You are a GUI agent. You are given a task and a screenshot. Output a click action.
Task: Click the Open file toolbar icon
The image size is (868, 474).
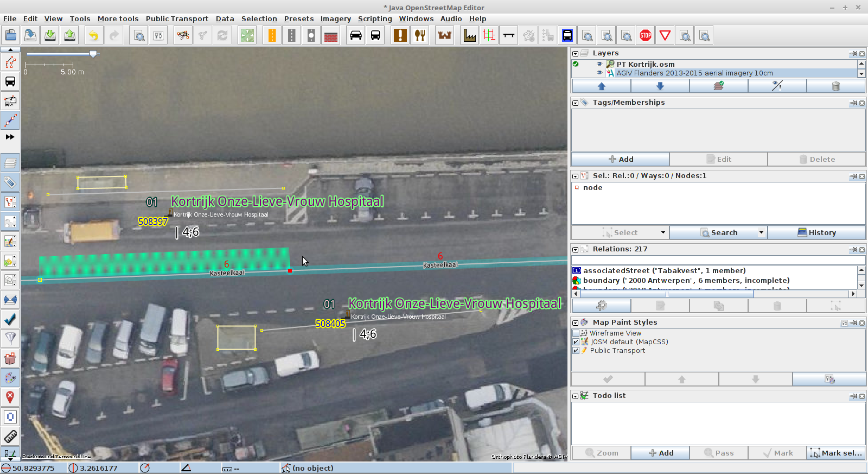pos(11,36)
